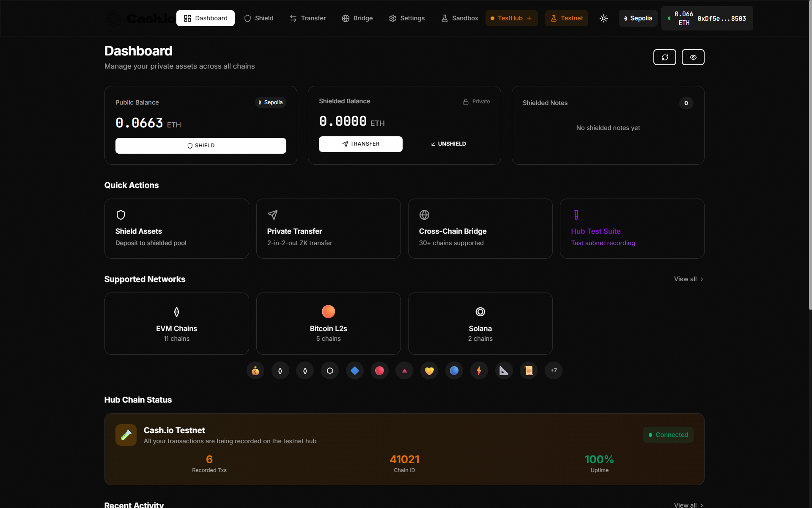
Task: Click the refresh balances icon button
Action: pyautogui.click(x=664, y=57)
